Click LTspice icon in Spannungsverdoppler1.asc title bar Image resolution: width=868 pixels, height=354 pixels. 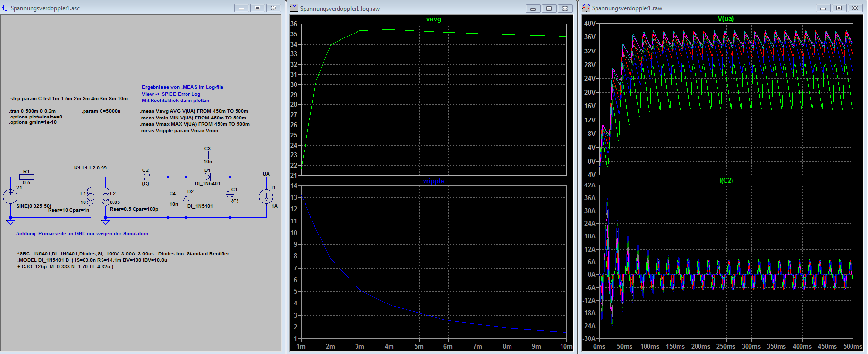[5, 8]
